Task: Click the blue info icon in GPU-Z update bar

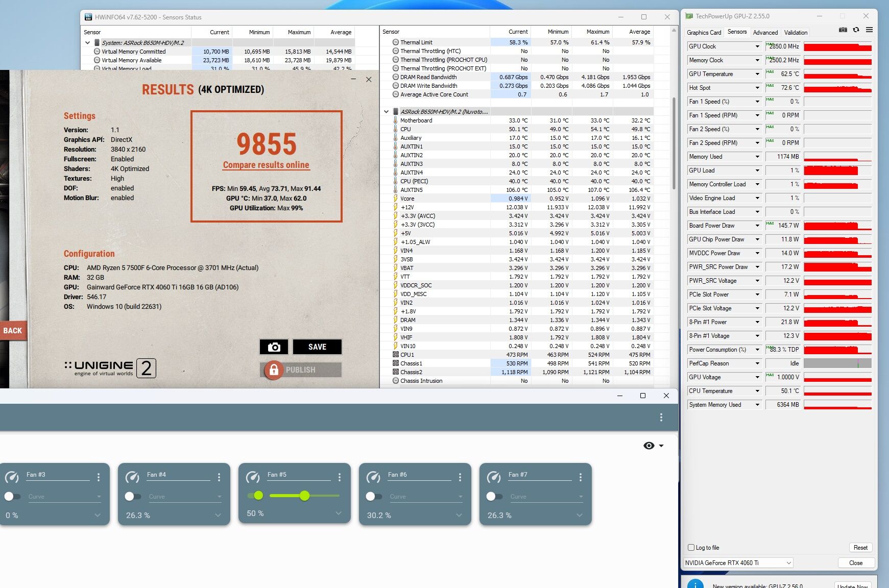Action: (x=695, y=584)
